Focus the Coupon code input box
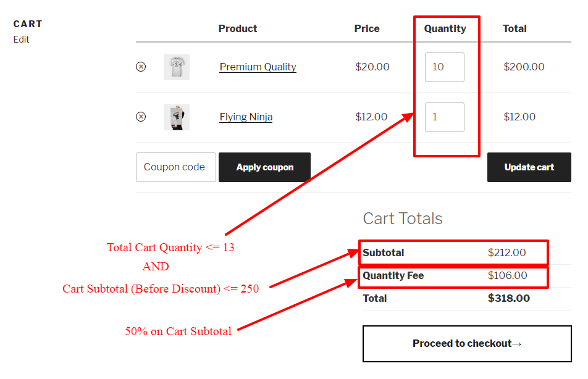 click(176, 167)
